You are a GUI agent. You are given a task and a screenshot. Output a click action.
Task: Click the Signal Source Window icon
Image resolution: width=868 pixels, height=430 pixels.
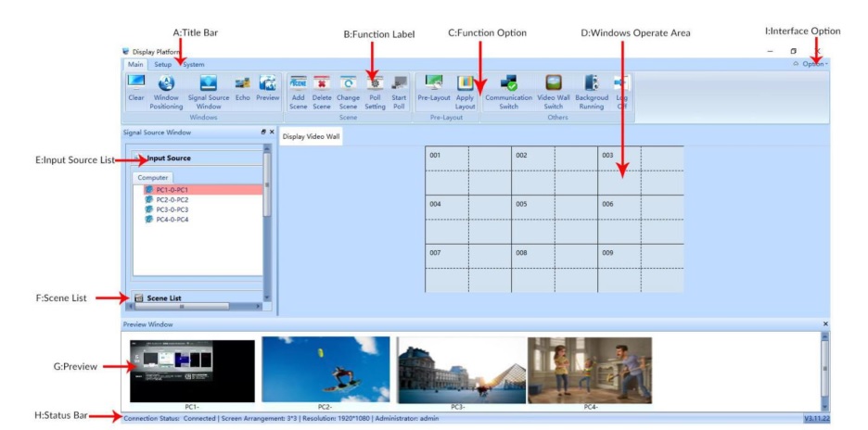[208, 85]
